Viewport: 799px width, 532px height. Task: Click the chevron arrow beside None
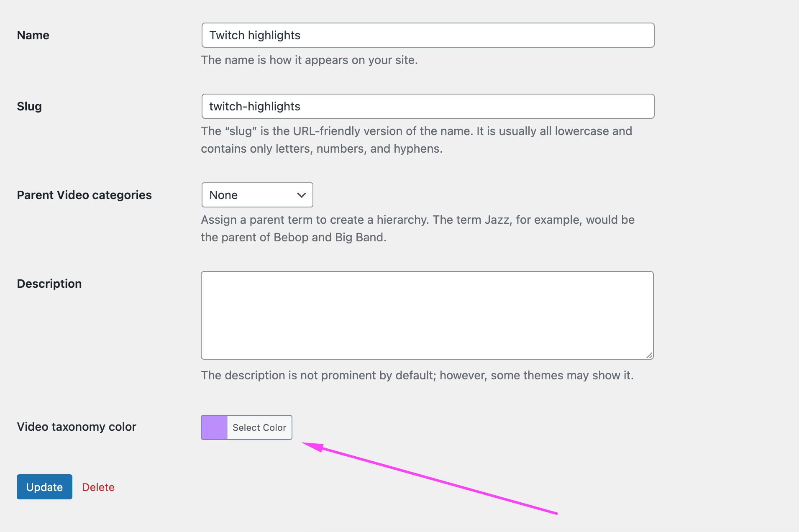pyautogui.click(x=301, y=195)
